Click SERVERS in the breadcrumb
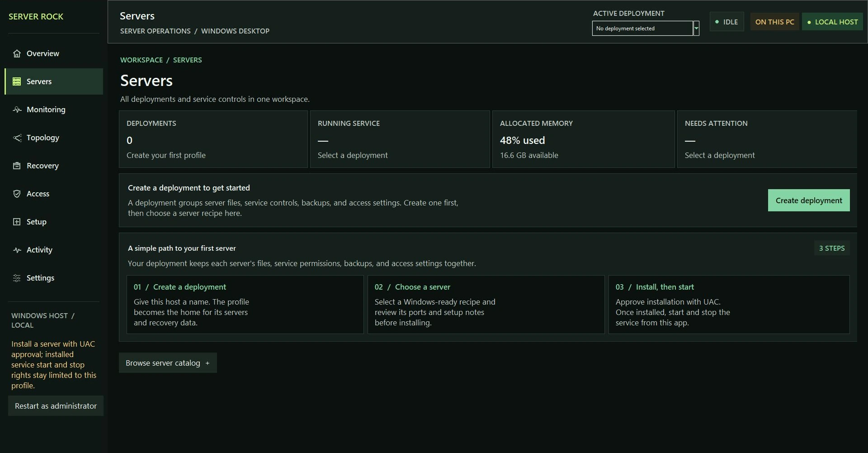This screenshot has width=868, height=453. coord(188,60)
